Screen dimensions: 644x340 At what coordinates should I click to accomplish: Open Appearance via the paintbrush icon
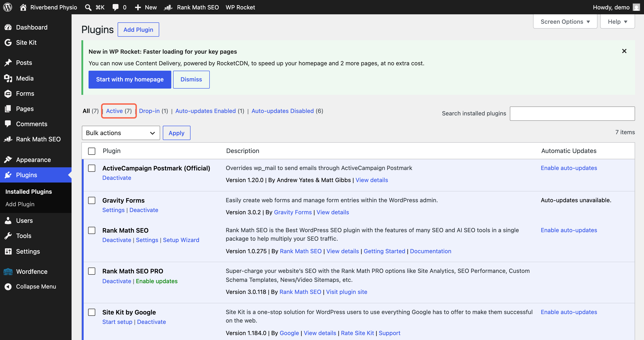pyautogui.click(x=8, y=159)
